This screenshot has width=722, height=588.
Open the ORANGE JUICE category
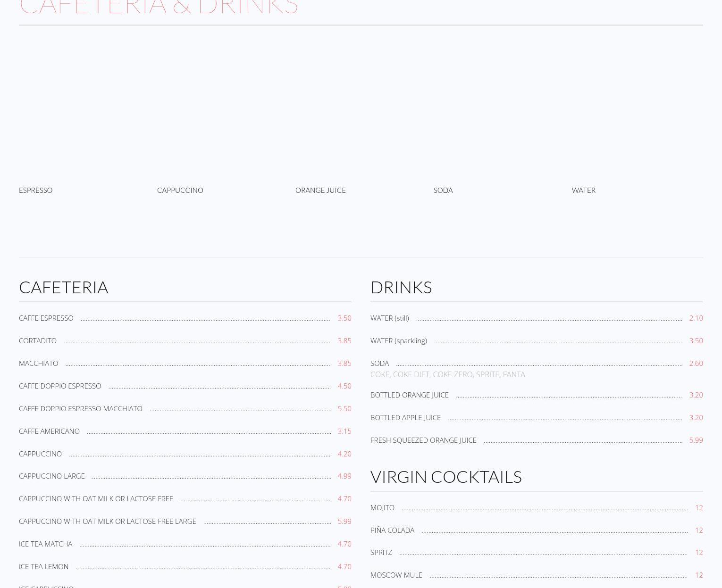tap(320, 190)
